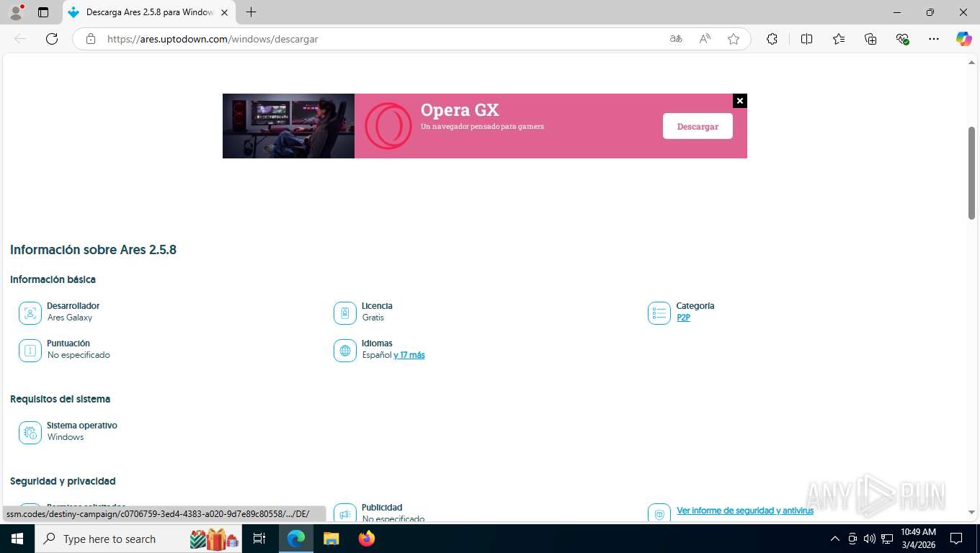
Task: Click the Sistema operativo icon
Action: [x=30, y=433]
